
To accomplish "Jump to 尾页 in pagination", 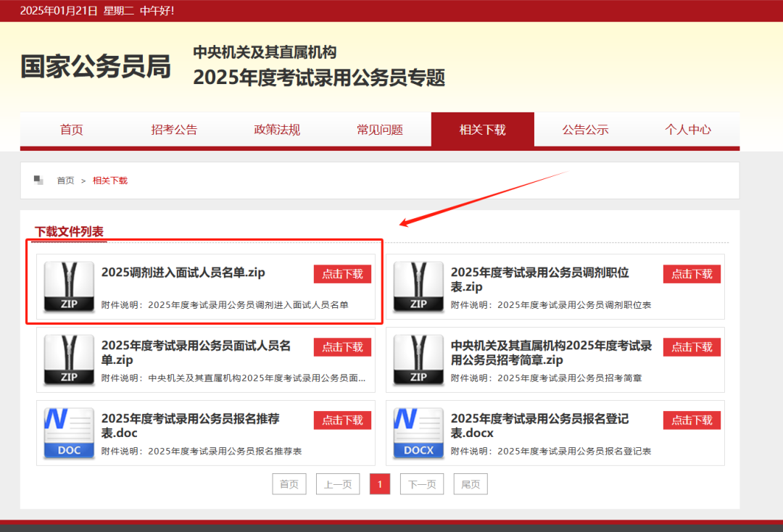I will click(471, 484).
